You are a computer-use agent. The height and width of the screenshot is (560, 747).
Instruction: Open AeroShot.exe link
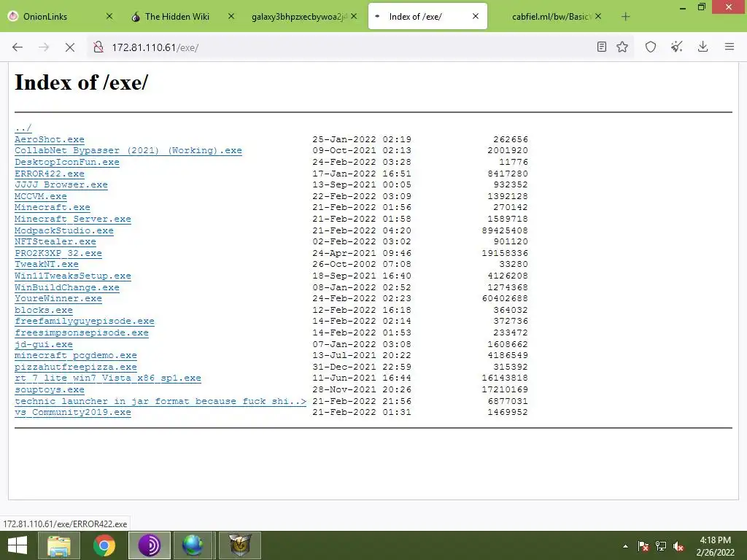coord(50,139)
